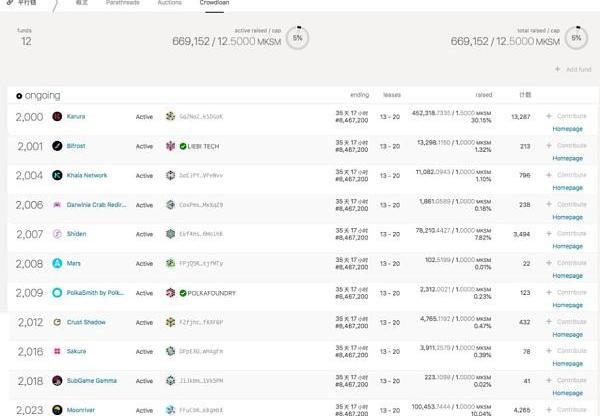Image resolution: width=600 pixels, height=416 pixels.
Task: Open the Moonriver parachain name link
Action: click(81, 410)
